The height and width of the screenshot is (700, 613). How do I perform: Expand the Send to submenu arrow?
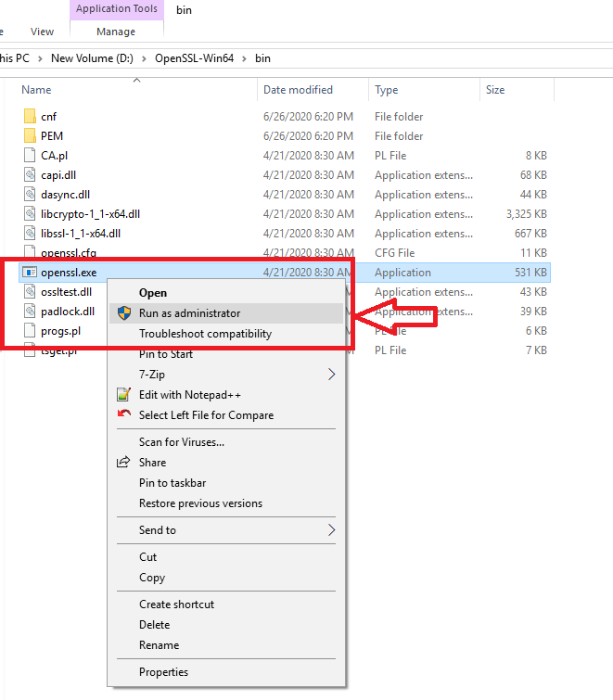331,530
